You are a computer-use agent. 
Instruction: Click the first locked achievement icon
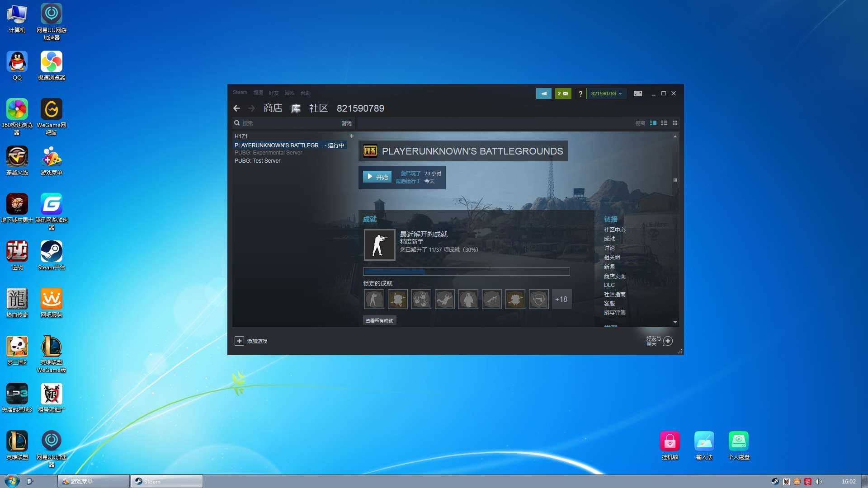click(x=374, y=299)
